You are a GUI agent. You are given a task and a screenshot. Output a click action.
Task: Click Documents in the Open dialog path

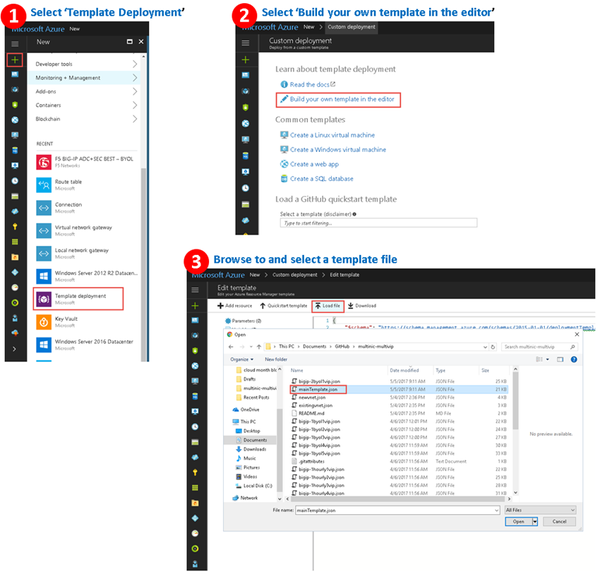pos(315,347)
